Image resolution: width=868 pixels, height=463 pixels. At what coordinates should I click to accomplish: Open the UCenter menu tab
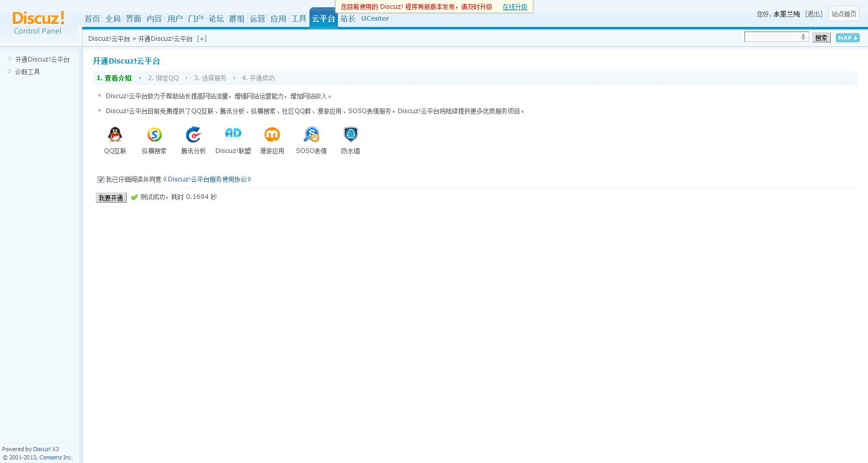(375, 19)
